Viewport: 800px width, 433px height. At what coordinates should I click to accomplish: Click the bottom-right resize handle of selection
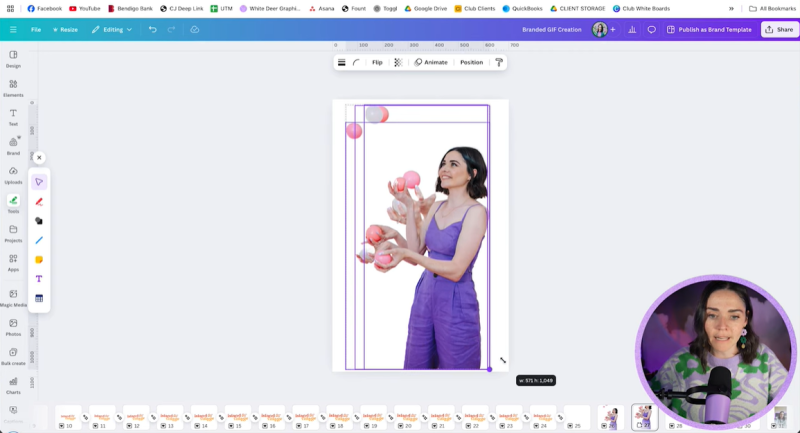coord(489,369)
